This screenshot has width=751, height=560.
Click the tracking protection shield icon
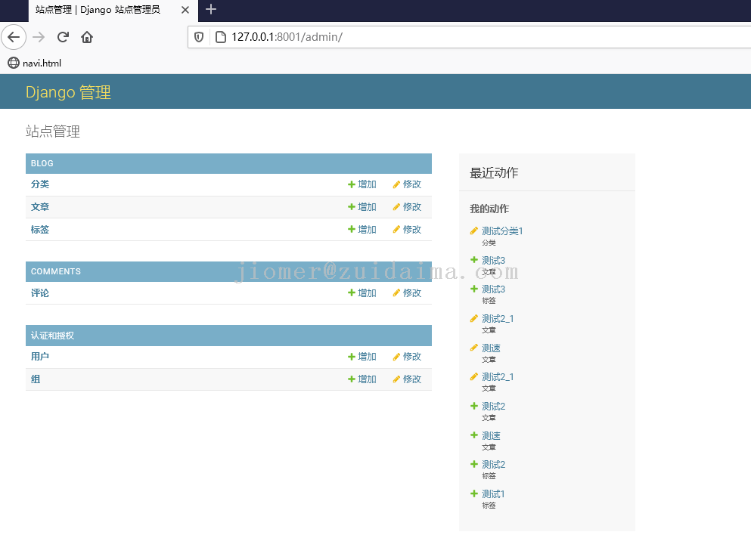point(199,37)
